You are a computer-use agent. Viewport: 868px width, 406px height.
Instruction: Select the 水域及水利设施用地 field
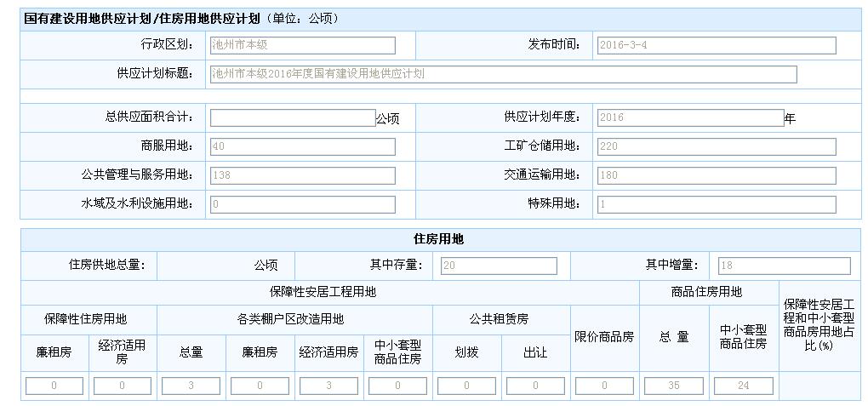point(302,204)
